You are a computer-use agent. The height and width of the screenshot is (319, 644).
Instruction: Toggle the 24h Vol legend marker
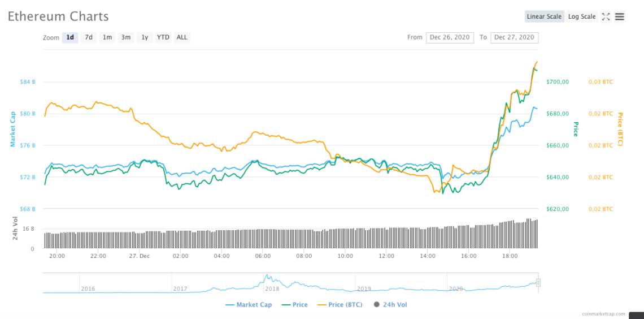[x=377, y=305]
